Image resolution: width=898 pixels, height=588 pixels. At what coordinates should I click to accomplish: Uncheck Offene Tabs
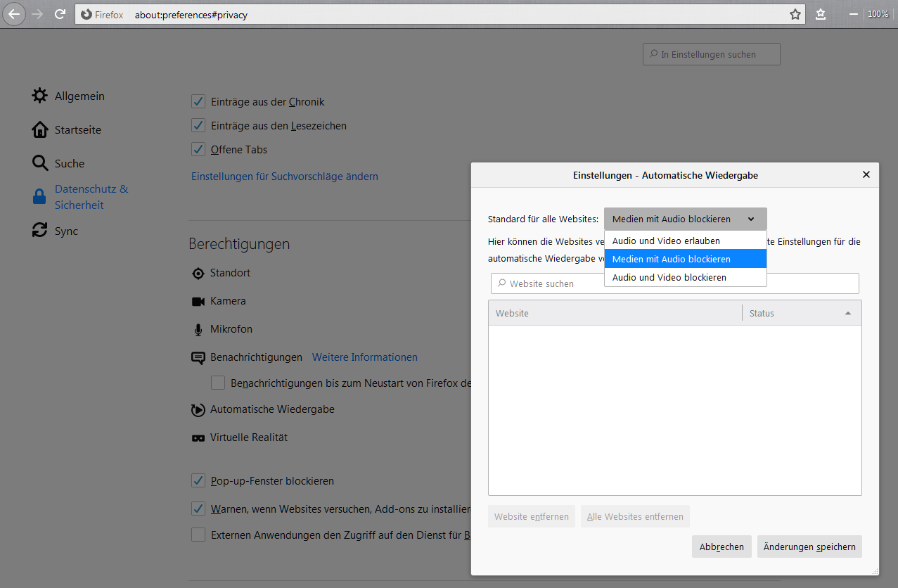pyautogui.click(x=198, y=149)
